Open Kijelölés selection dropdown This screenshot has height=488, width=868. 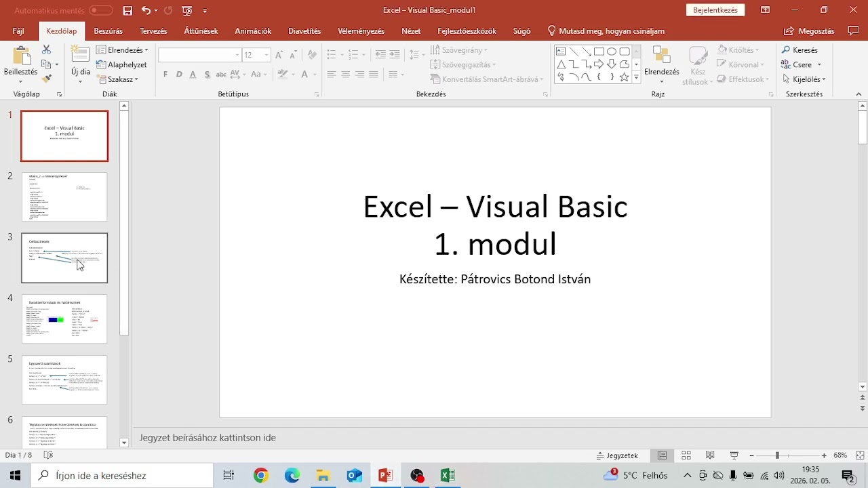[804, 79]
